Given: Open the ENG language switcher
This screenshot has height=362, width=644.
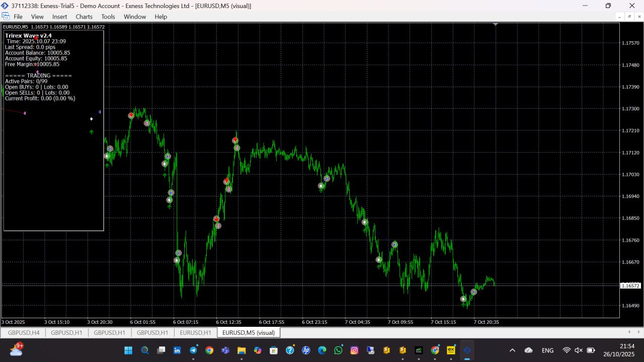Looking at the screenshot, I should point(547,350).
